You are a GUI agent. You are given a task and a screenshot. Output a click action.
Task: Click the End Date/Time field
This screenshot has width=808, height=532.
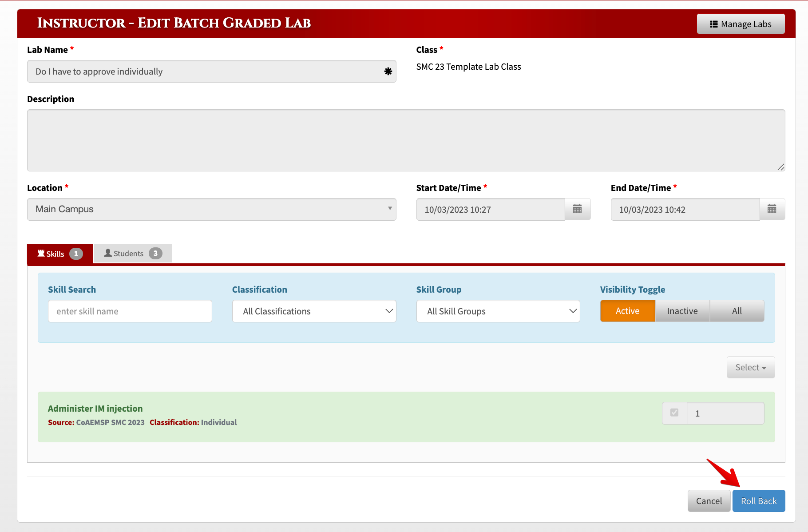click(685, 209)
